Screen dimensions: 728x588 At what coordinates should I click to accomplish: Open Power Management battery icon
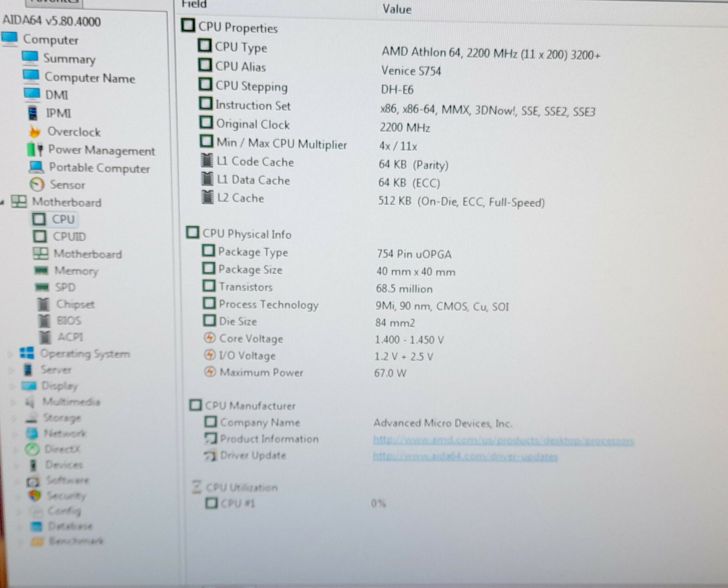pyautogui.click(x=35, y=149)
